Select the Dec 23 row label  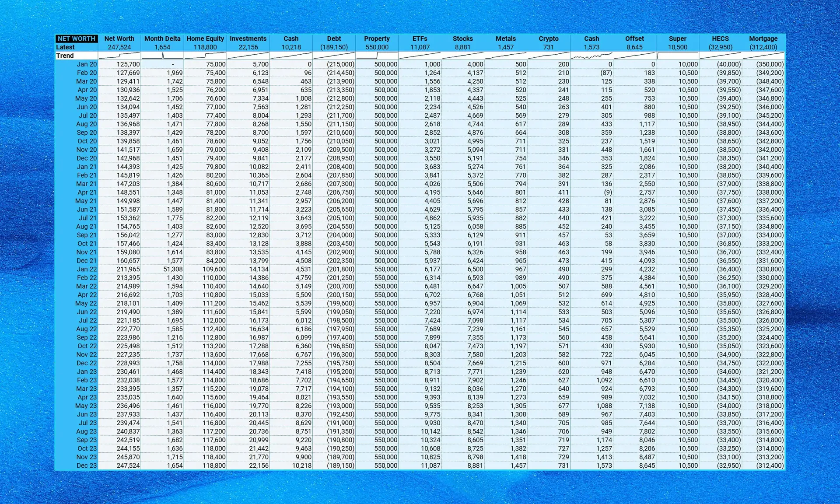87,465
